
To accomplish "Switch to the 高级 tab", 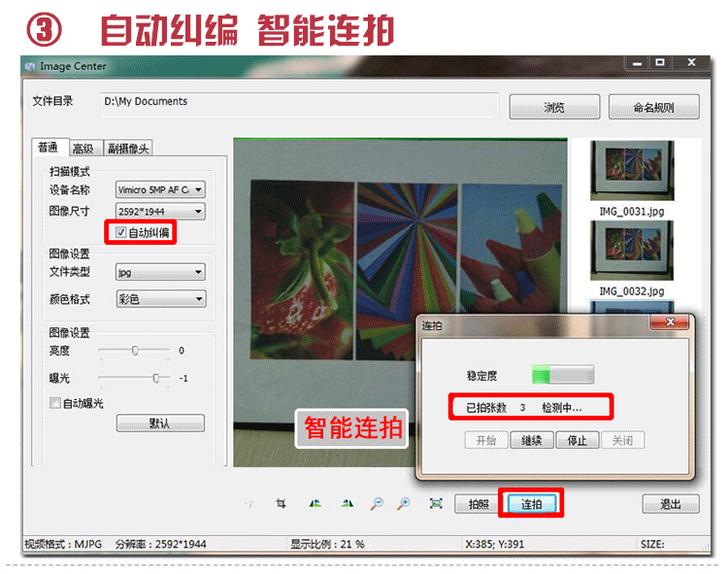I will 85,149.
